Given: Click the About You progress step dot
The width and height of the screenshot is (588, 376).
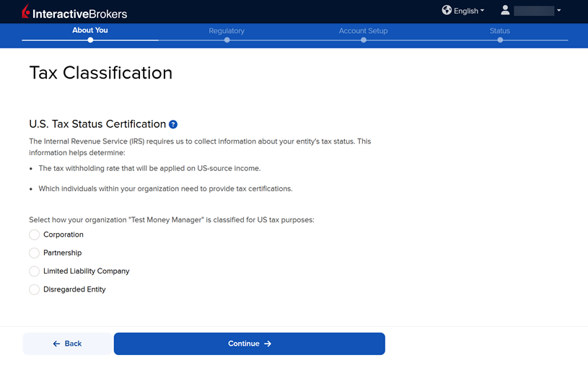Looking at the screenshot, I should pyautogui.click(x=90, y=40).
